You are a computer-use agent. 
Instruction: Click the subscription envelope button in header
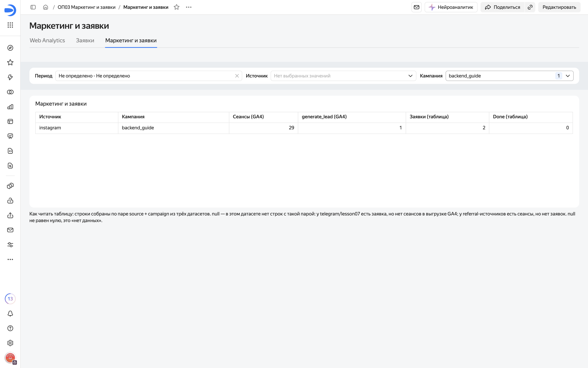click(416, 7)
